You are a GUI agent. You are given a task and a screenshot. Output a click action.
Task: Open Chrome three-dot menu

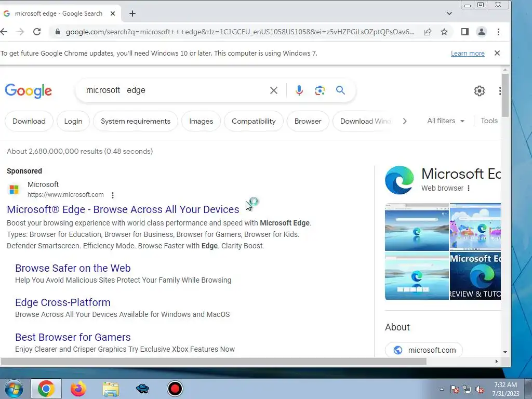(x=498, y=32)
